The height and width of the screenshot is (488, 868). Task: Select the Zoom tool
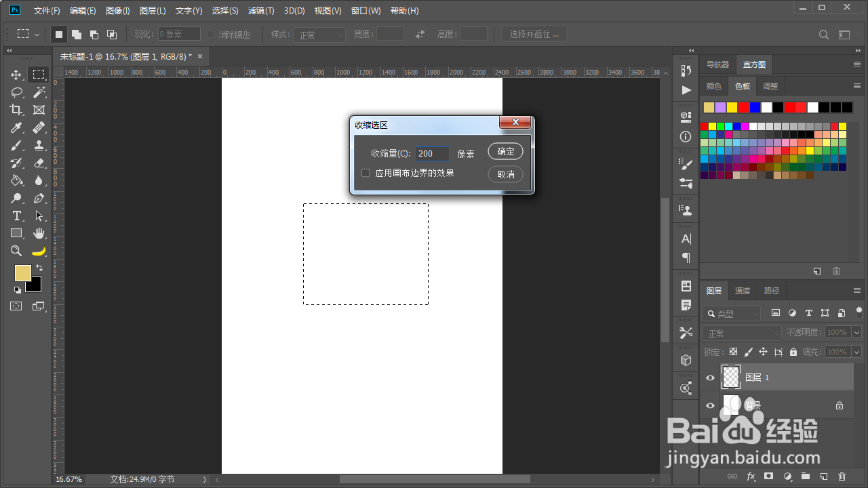point(17,251)
